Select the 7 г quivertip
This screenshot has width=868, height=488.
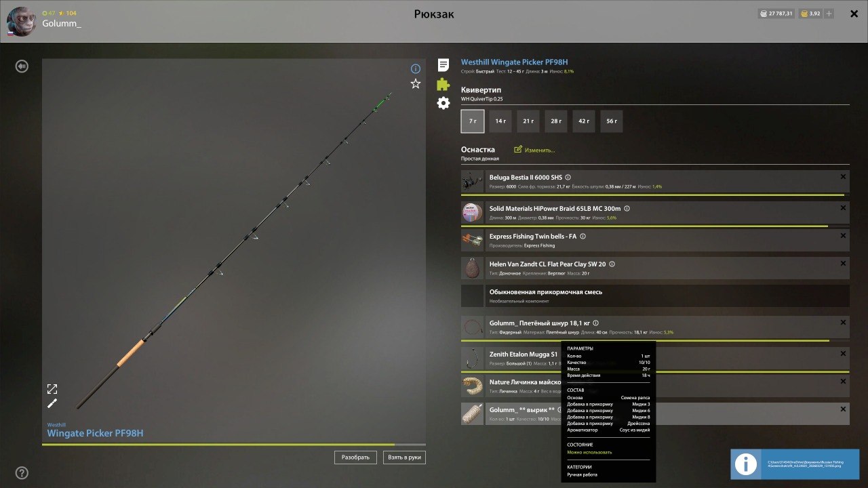coord(473,121)
